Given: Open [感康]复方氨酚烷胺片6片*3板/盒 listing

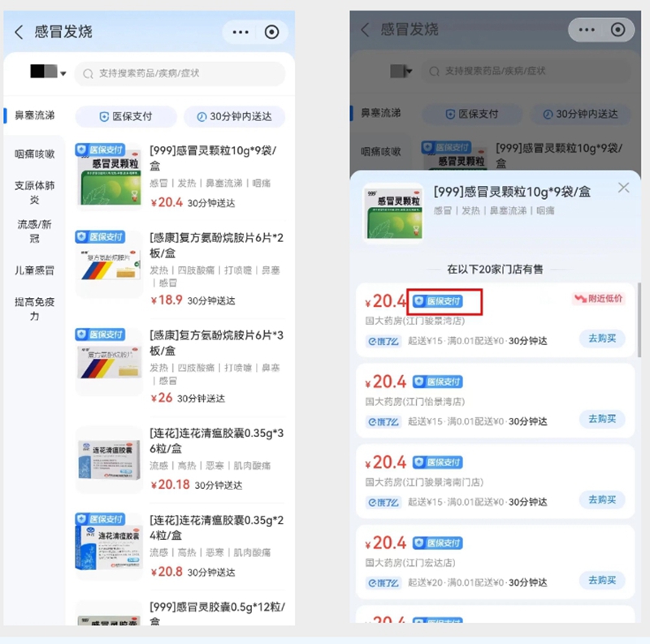Looking at the screenshot, I should click(216, 343).
